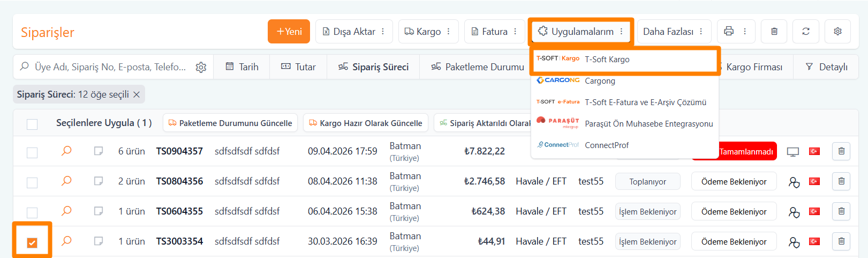Check the box for order TS0604355
The height and width of the screenshot is (258, 868).
click(x=32, y=212)
